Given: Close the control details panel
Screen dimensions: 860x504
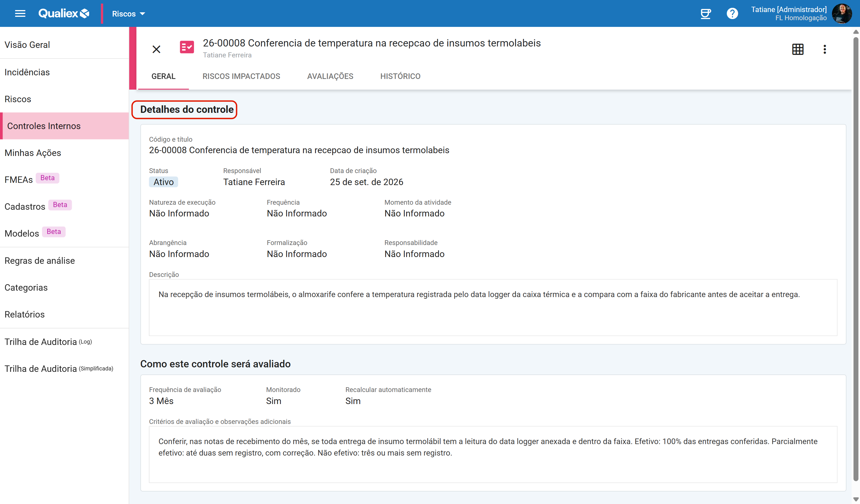Looking at the screenshot, I should (156, 50).
